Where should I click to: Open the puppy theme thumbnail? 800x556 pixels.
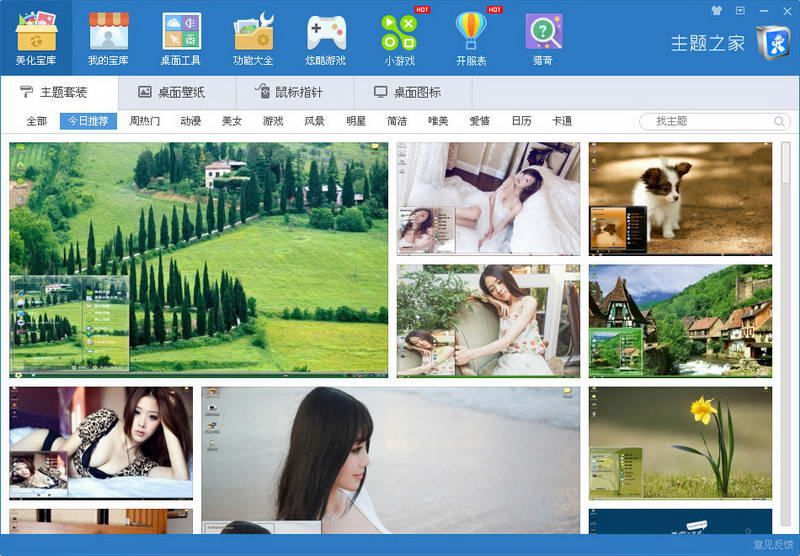680,199
